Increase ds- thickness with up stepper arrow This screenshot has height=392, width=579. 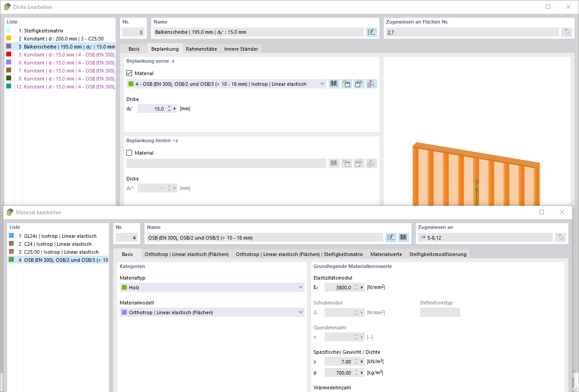tap(169, 107)
